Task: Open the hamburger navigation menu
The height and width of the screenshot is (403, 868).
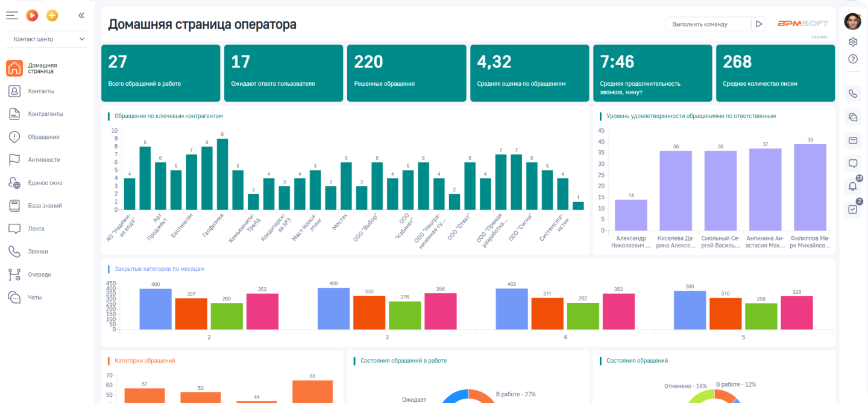Action: 12,16
